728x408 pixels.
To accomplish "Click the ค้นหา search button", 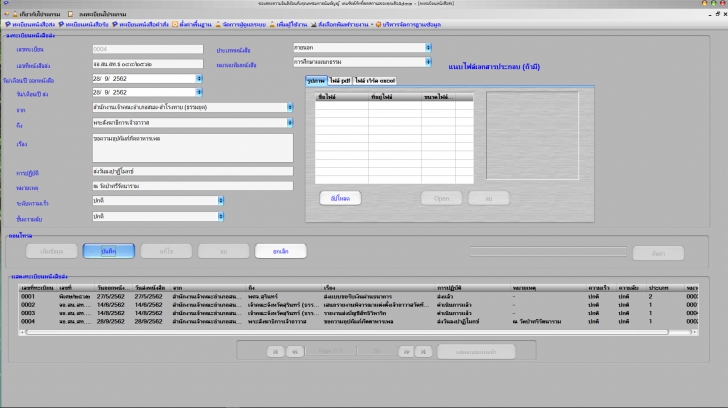I will [658, 253].
